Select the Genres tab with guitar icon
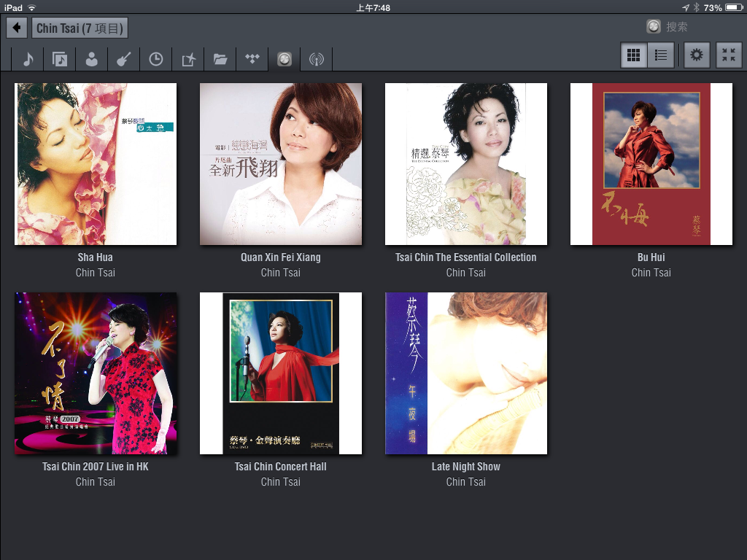747x560 pixels. (x=124, y=59)
